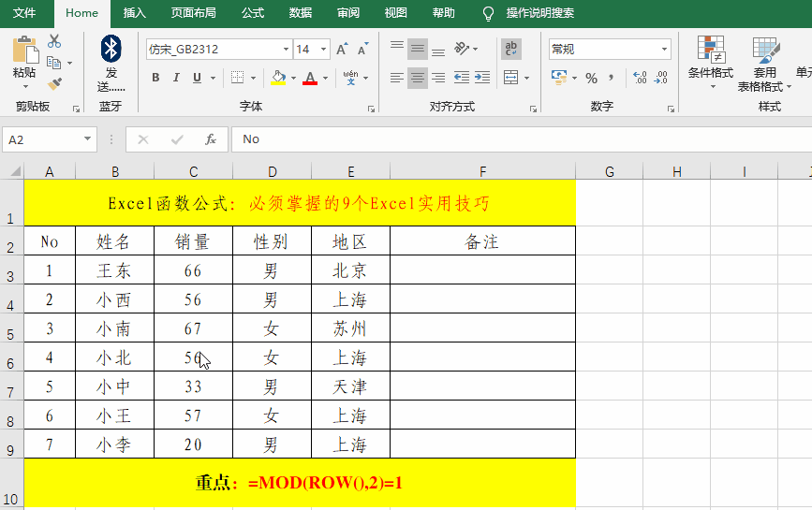Click the Cut scissors icon
This screenshot has height=510, width=812.
(54, 41)
